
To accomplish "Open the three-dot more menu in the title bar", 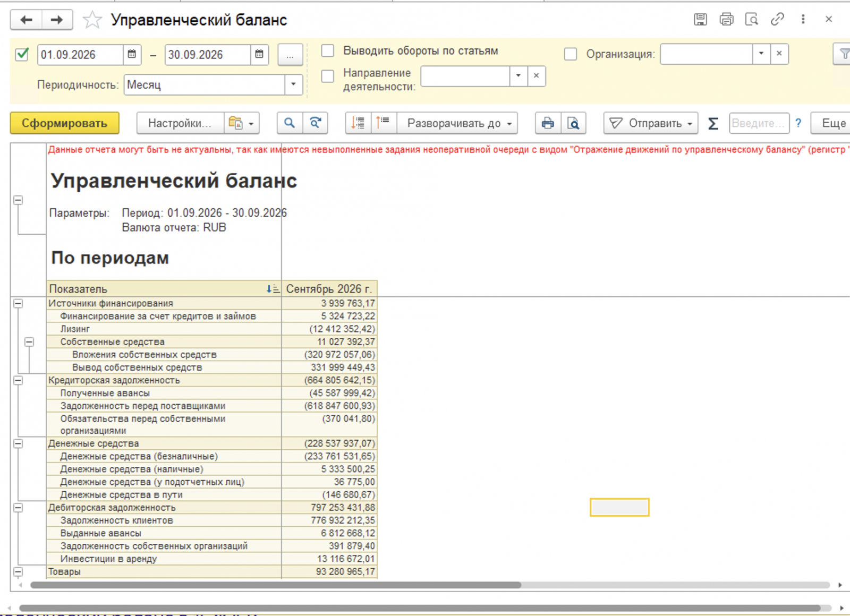I will tap(803, 20).
